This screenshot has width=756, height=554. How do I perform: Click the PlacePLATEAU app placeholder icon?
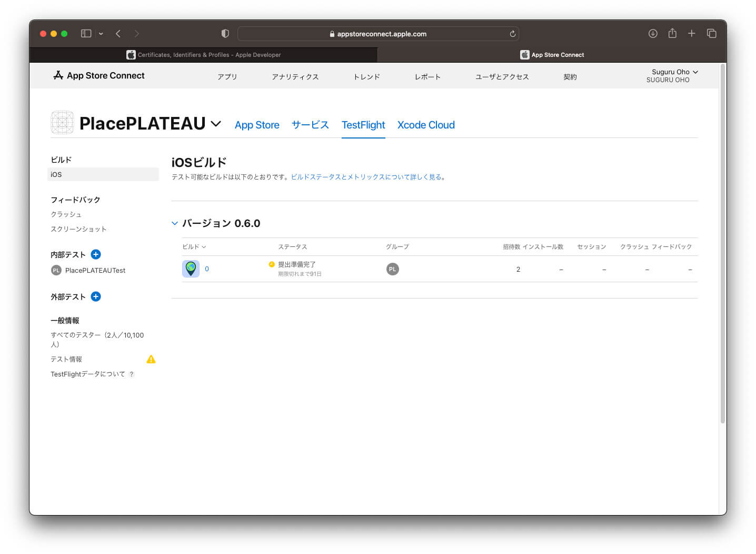click(62, 122)
